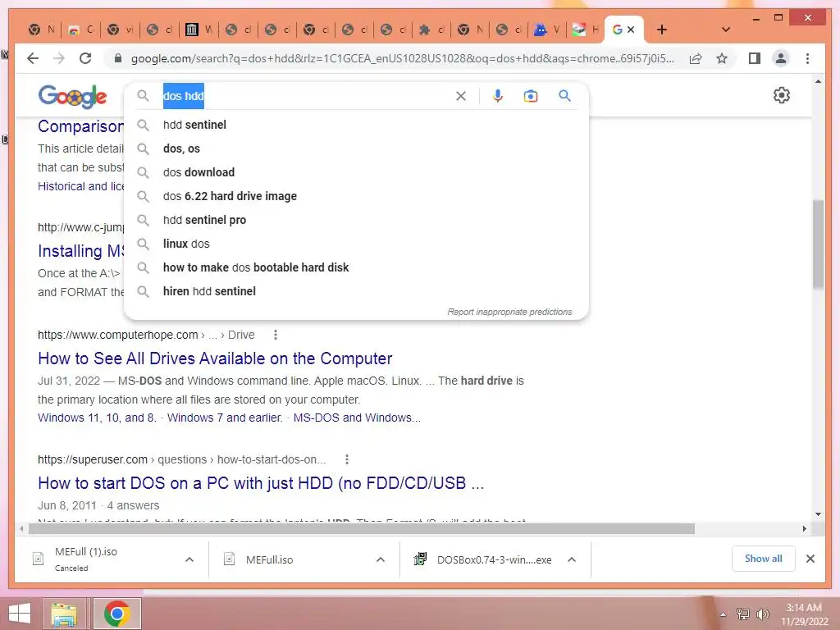Open the tab search dropdown chevron

point(725,30)
